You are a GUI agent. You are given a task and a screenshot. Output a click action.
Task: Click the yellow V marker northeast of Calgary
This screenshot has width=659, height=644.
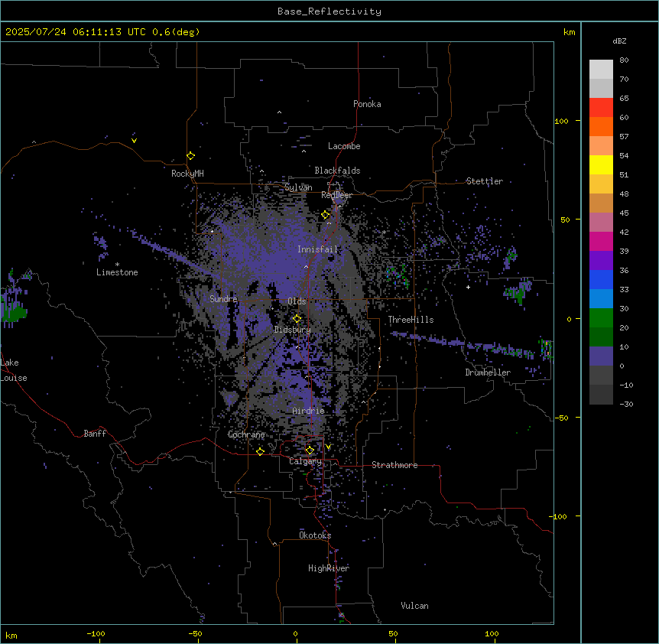click(x=328, y=447)
